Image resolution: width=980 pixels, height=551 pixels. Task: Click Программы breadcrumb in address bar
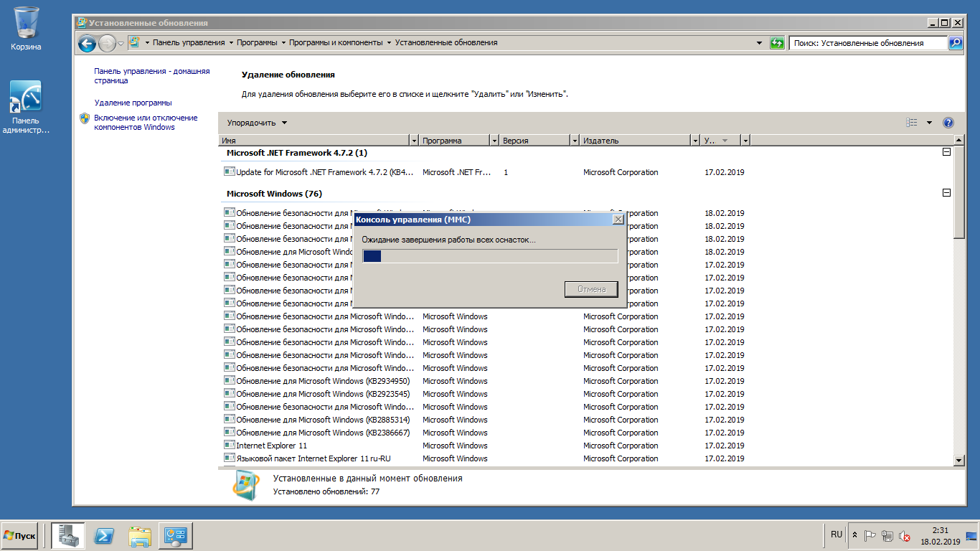click(x=257, y=43)
